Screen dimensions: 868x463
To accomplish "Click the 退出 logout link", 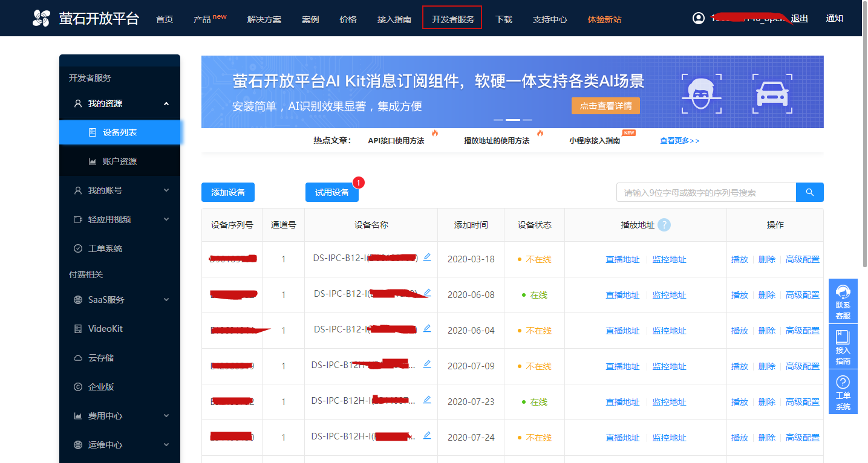I will 800,18.
